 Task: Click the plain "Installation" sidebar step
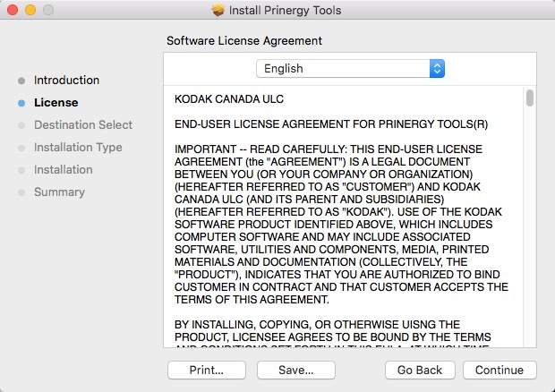[63, 170]
